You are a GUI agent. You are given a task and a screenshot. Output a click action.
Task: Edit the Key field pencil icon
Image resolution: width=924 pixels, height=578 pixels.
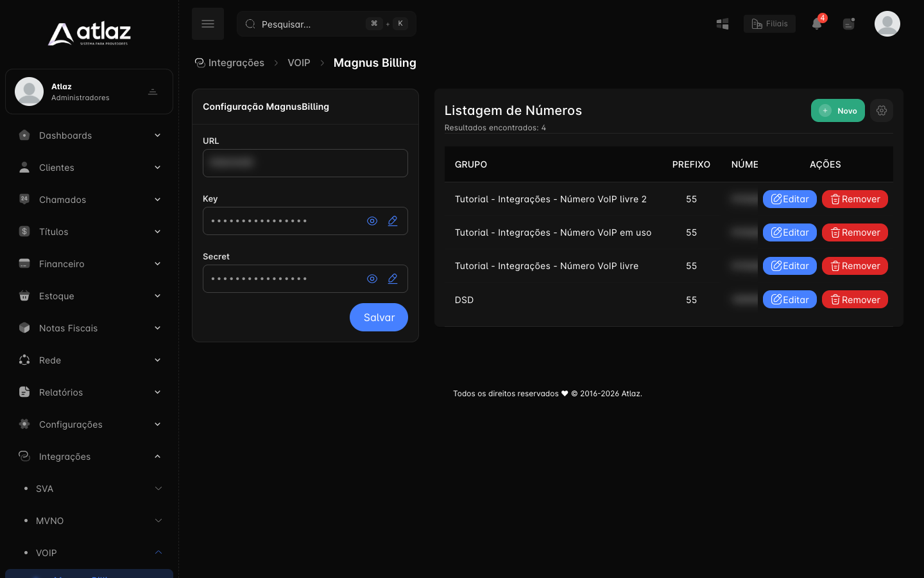coord(393,221)
